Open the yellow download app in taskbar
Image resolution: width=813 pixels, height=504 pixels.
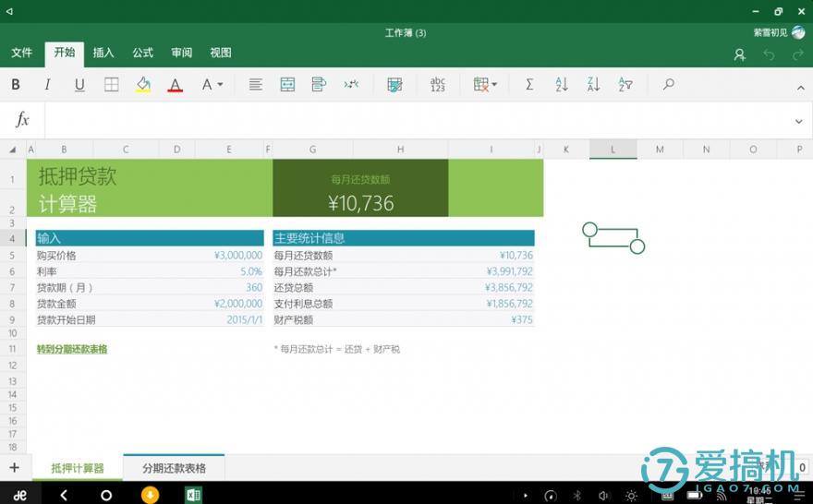pos(150,495)
